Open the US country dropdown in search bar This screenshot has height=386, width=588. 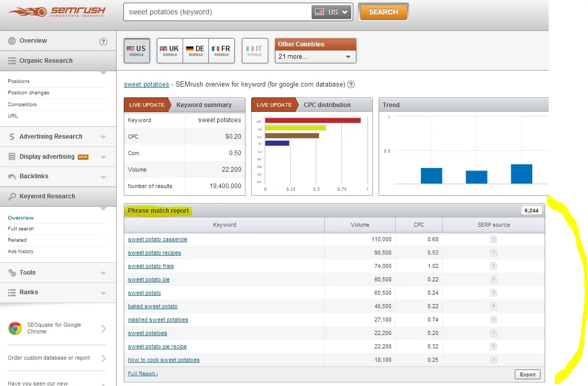332,12
